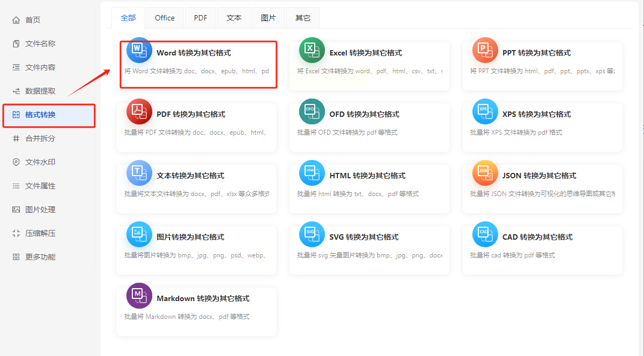Click the orange JSON conversion icon
Image resolution: width=644 pixels, height=356 pixels.
pos(485,173)
